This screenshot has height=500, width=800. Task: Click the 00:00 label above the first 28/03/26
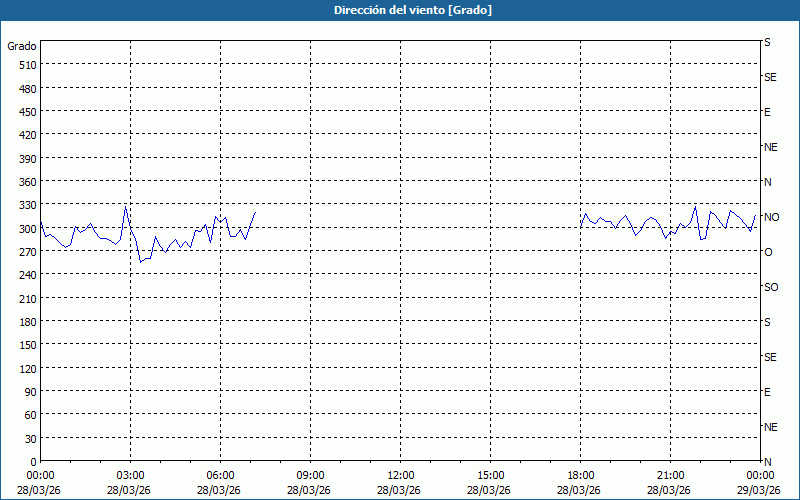(41, 476)
